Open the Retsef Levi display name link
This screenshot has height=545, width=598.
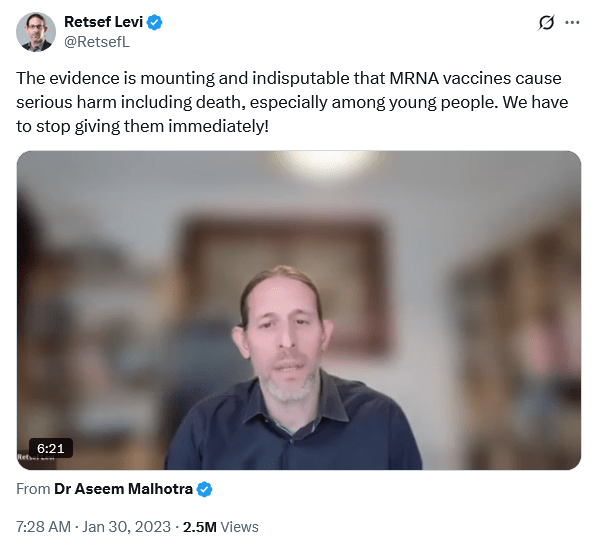point(103,22)
